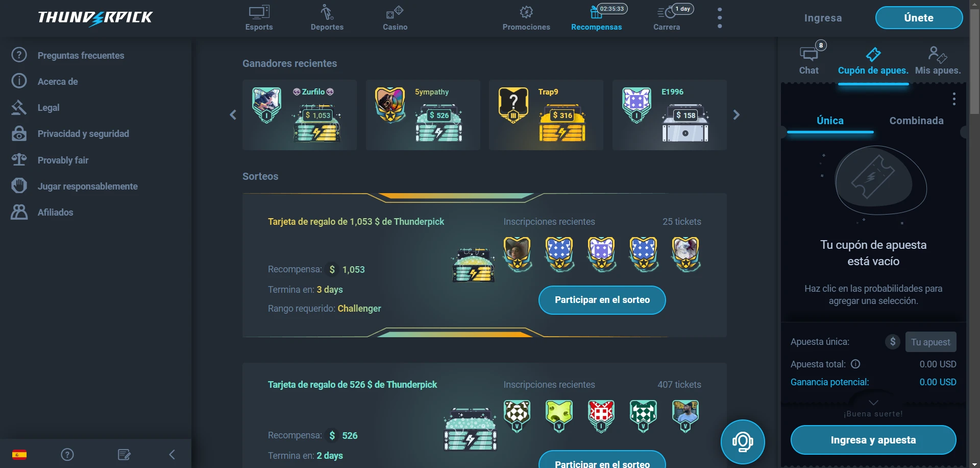Open the Legal page gavel icon
Screen dimensions: 980x468
pyautogui.click(x=19, y=107)
